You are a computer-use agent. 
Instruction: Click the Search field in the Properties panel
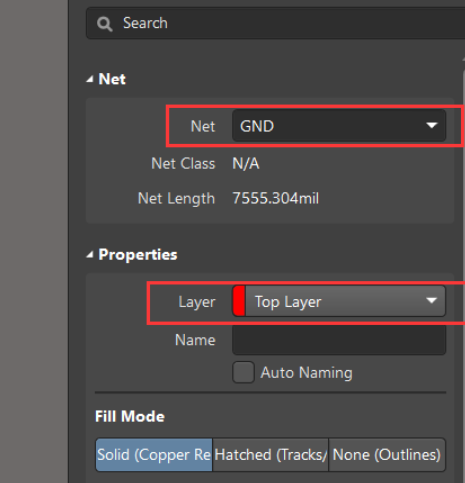pyautogui.click(x=275, y=23)
